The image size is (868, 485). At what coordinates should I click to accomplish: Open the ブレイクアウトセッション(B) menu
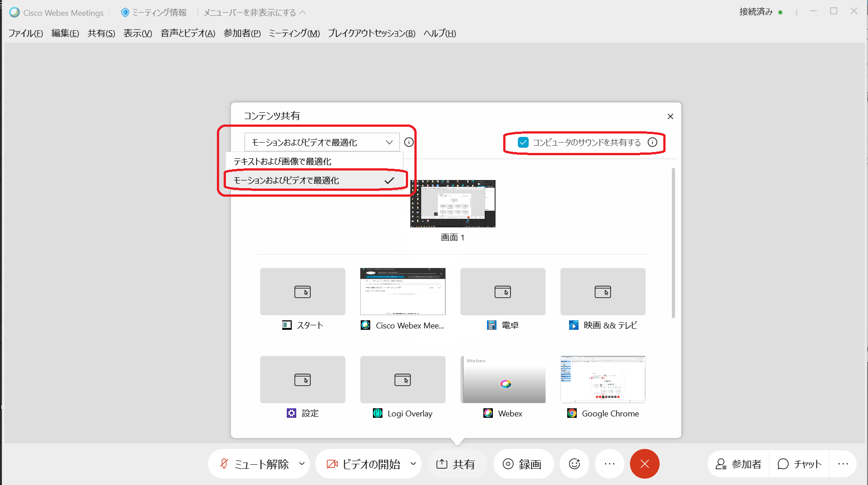point(372,33)
